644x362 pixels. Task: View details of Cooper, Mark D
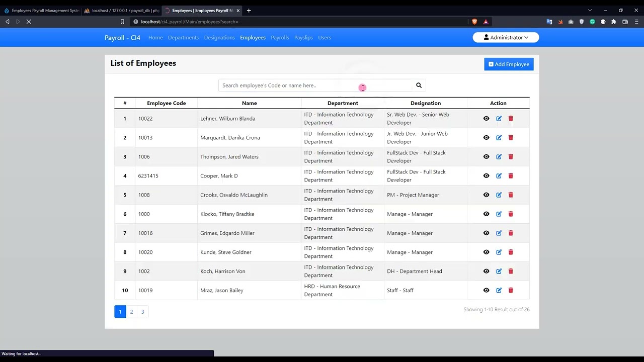(486, 176)
